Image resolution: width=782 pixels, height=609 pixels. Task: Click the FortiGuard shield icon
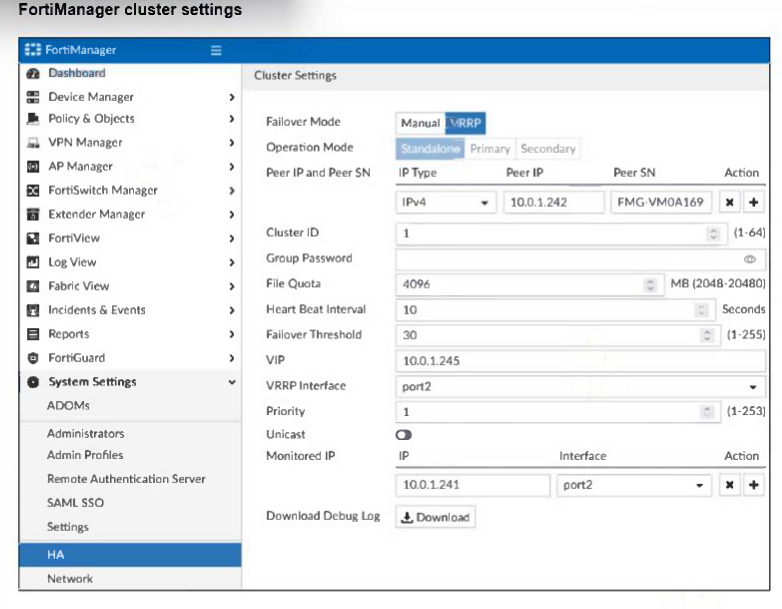pyautogui.click(x=31, y=358)
